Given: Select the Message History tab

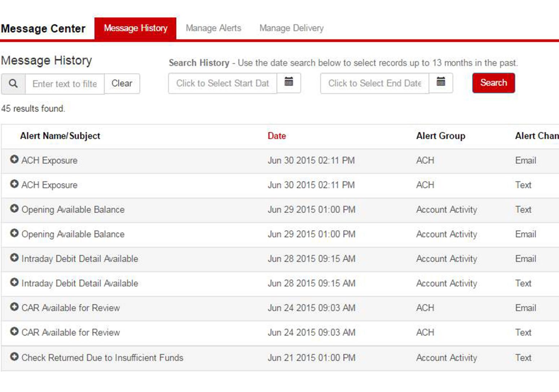Looking at the screenshot, I should (x=136, y=28).
